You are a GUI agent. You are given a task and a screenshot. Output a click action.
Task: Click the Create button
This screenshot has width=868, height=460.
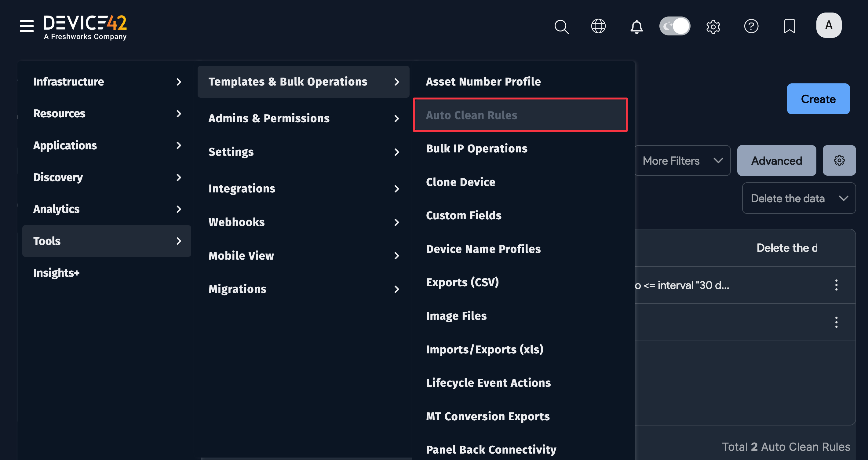(818, 99)
